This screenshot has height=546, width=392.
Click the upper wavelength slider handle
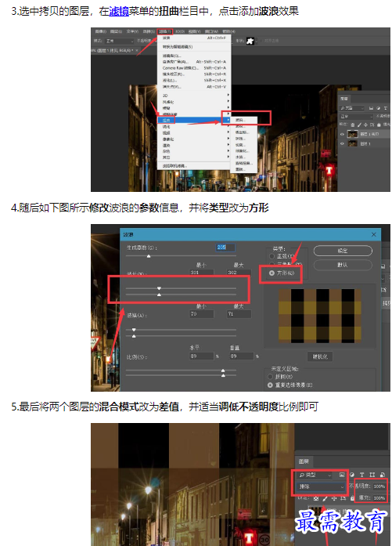(159, 288)
